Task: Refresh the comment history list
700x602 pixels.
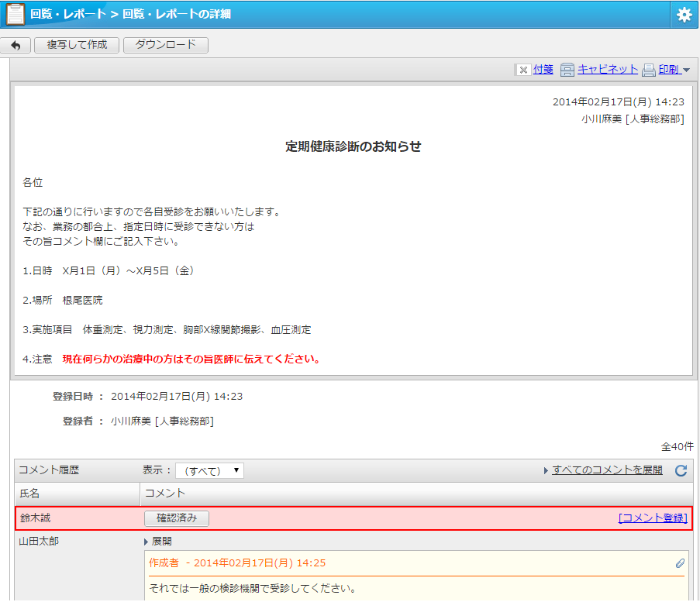Action: click(681, 470)
